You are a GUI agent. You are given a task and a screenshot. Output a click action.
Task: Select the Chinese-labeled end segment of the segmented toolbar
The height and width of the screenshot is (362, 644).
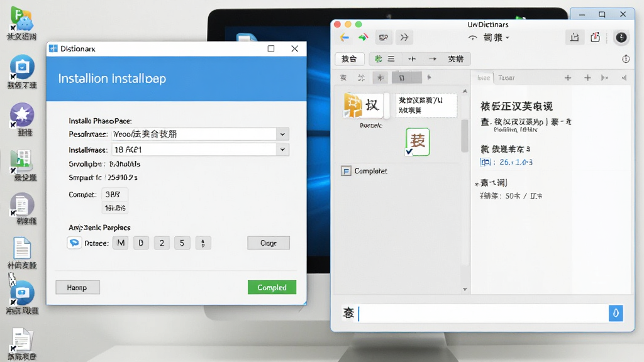click(455, 59)
